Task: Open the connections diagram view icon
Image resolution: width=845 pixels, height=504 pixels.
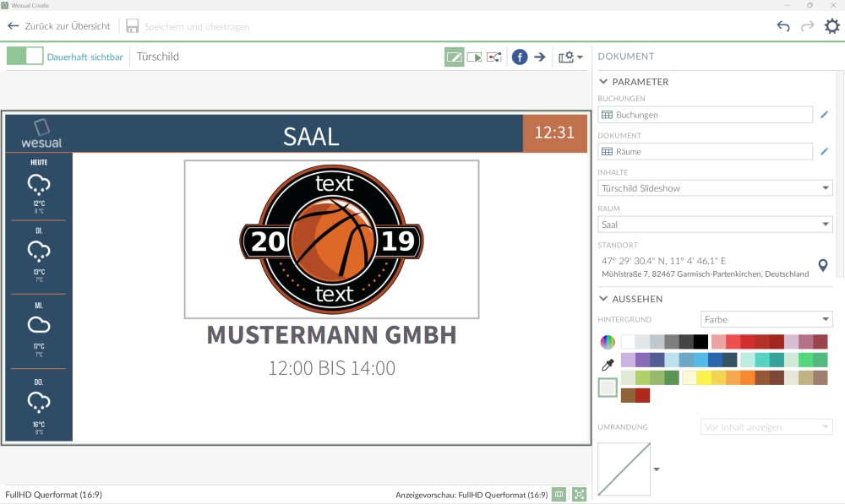Action: [494, 57]
